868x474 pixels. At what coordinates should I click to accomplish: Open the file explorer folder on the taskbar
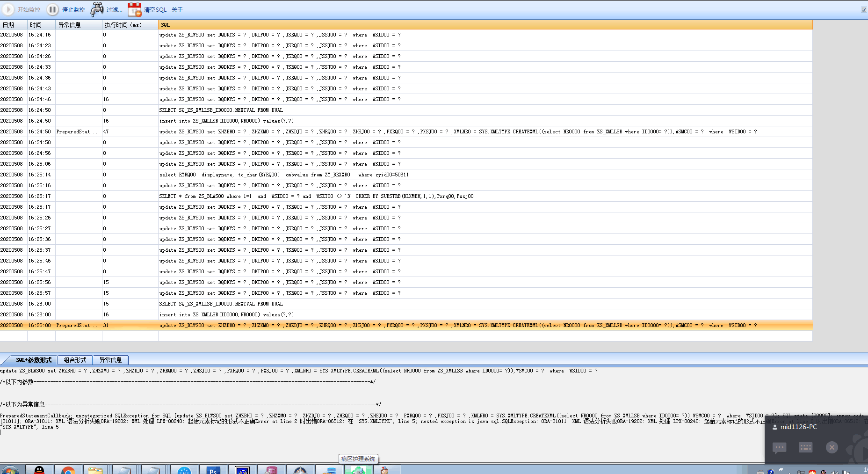[x=95, y=470]
